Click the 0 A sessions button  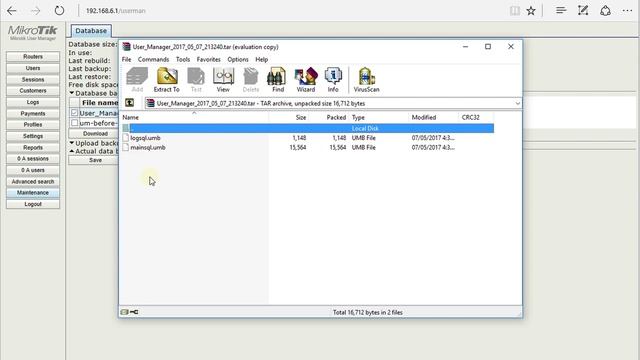(x=33, y=158)
